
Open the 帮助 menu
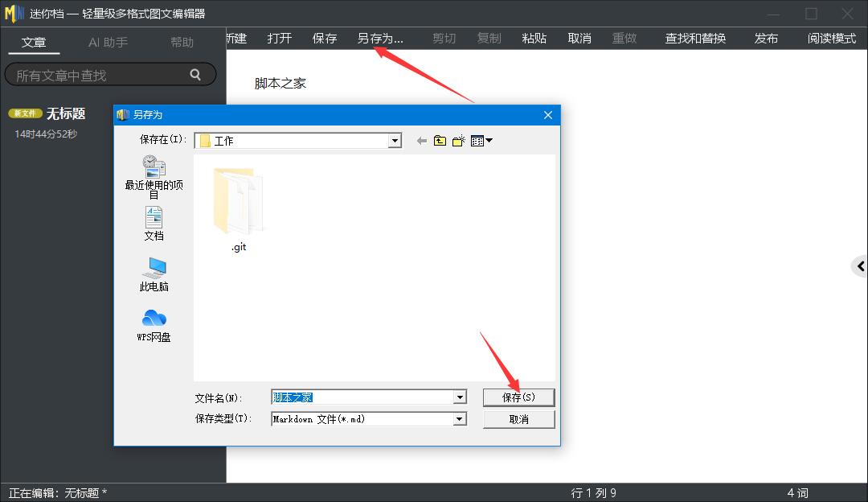pos(182,42)
